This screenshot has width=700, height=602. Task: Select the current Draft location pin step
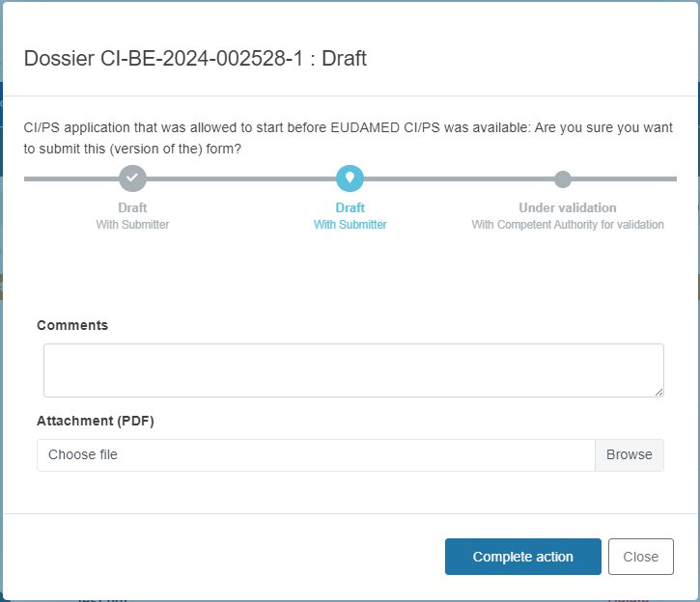[350, 178]
